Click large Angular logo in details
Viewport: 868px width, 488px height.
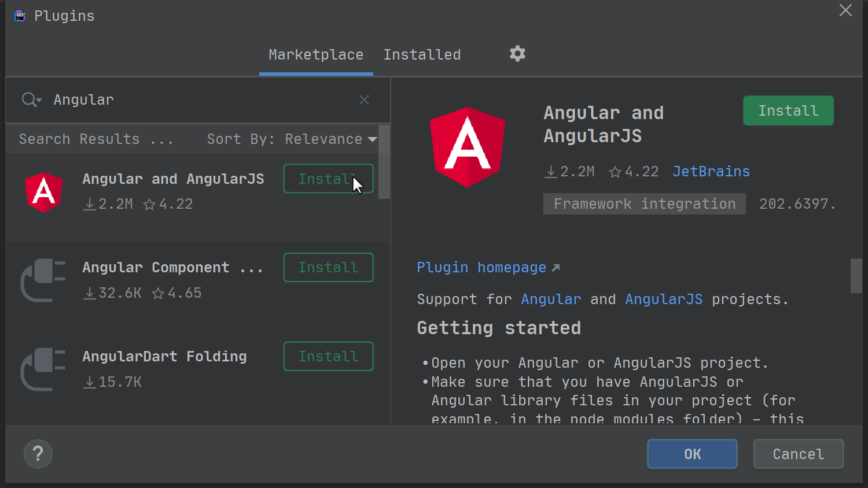468,147
